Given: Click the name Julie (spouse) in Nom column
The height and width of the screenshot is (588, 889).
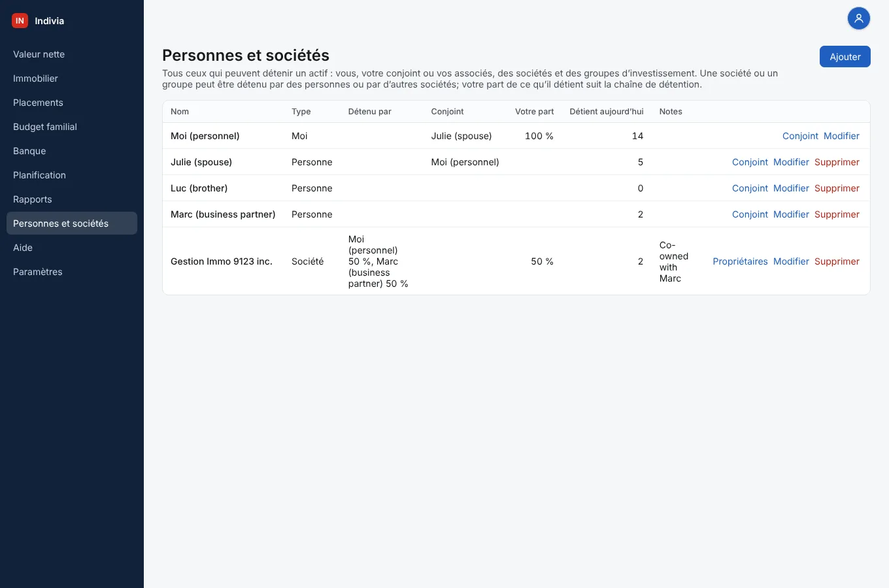Looking at the screenshot, I should click(201, 162).
